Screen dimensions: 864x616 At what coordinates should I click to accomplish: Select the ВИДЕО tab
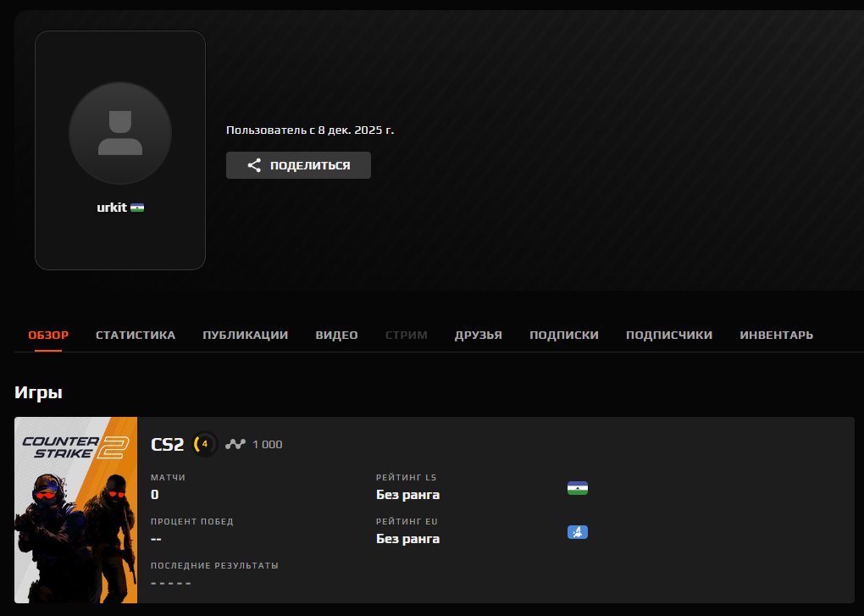[x=336, y=335]
